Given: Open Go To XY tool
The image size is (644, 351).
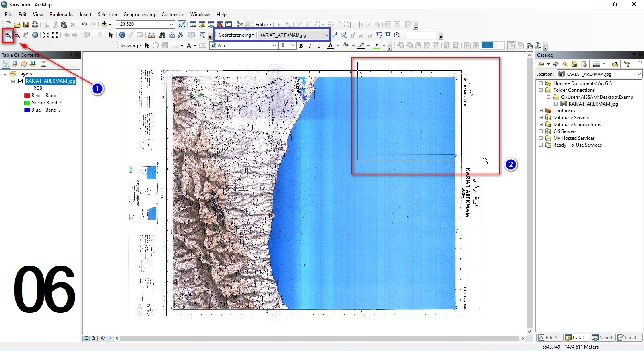Looking at the screenshot, I should click(x=180, y=35).
